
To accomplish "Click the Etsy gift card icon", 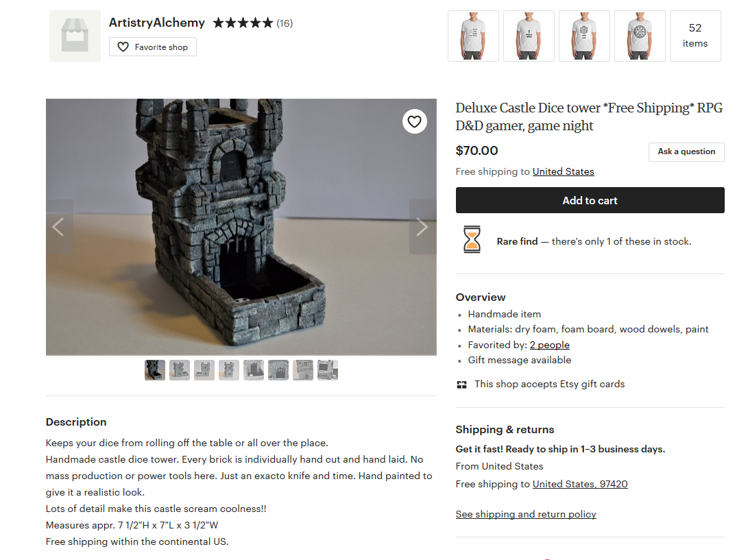I will (x=462, y=385).
